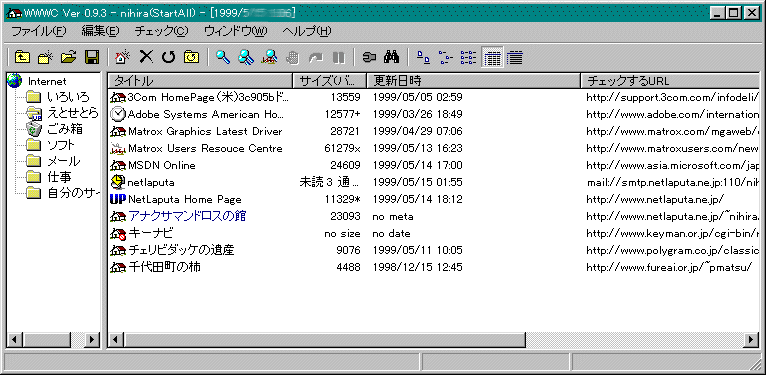Switch to list view icon

468,58
